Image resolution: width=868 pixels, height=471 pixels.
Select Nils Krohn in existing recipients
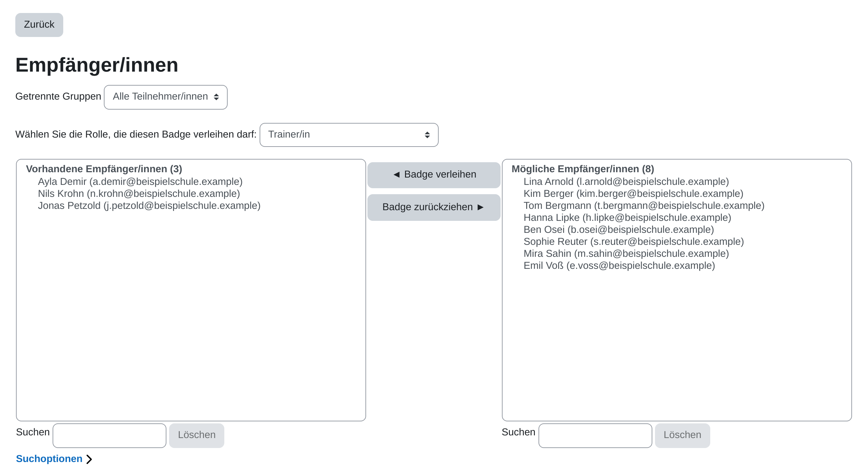pyautogui.click(x=139, y=194)
